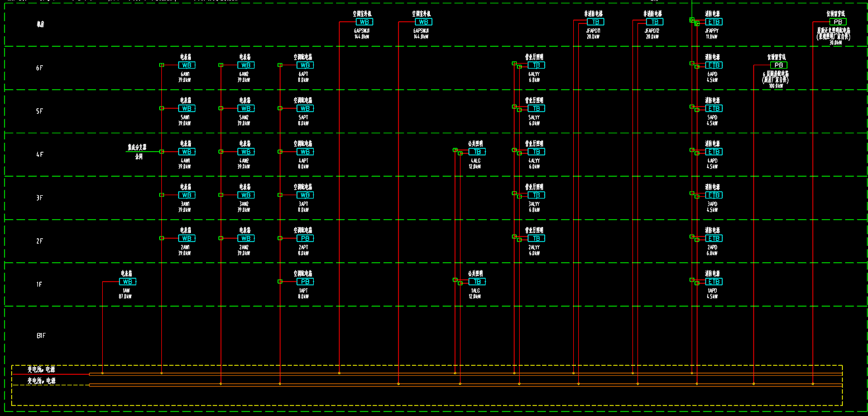Viewport: 868px width, 416px height.
Task: Select the WB box labeled 2AW2
Action: click(x=246, y=238)
